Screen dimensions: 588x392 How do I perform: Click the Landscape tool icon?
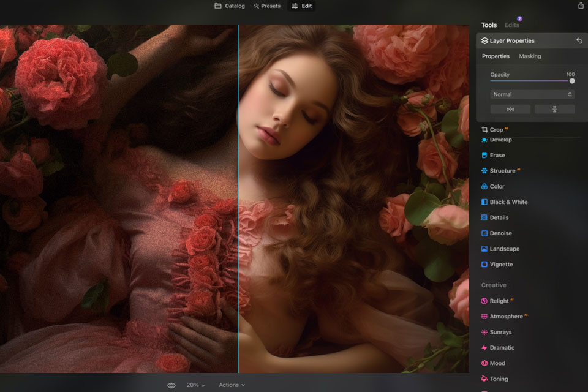point(484,249)
